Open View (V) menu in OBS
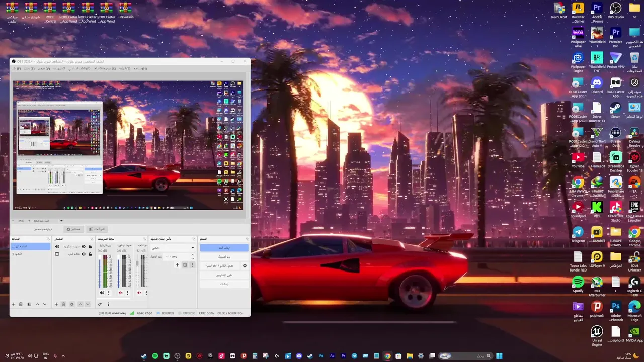 [44, 68]
